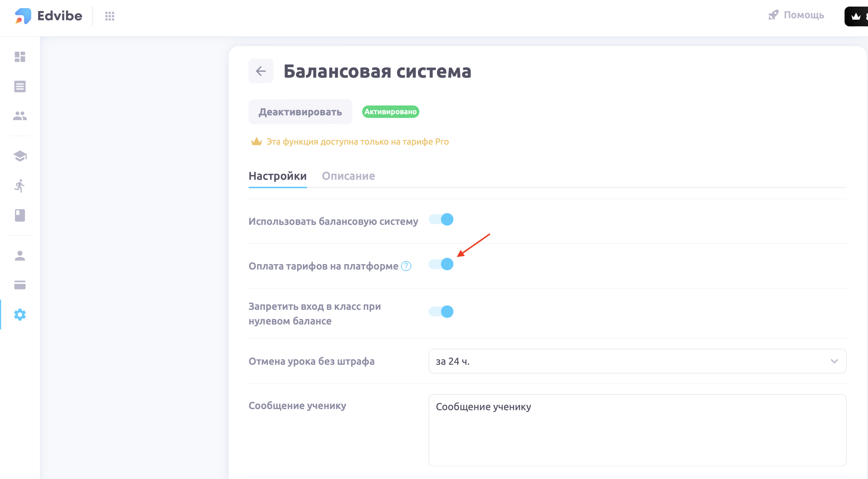Open the bookmark book sidebar icon
This screenshot has height=479, width=868.
coord(20,215)
